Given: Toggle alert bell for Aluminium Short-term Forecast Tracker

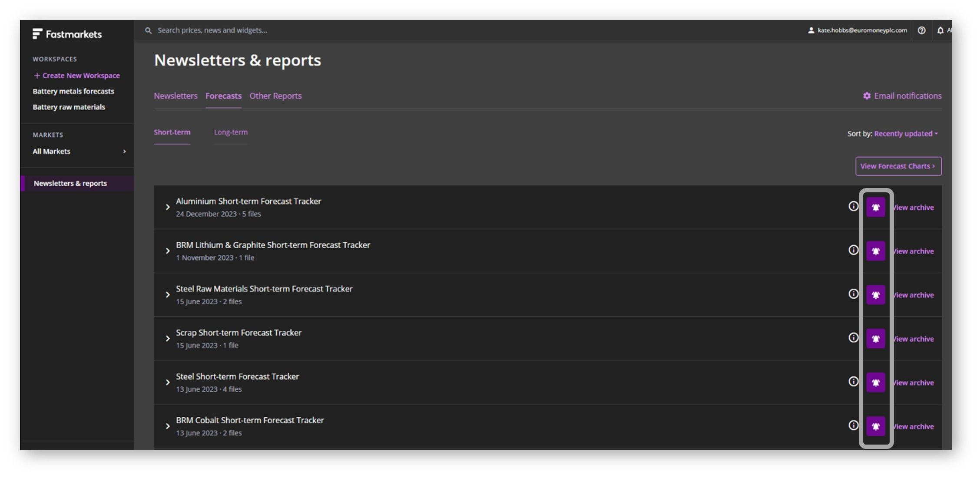Looking at the screenshot, I should tap(876, 208).
